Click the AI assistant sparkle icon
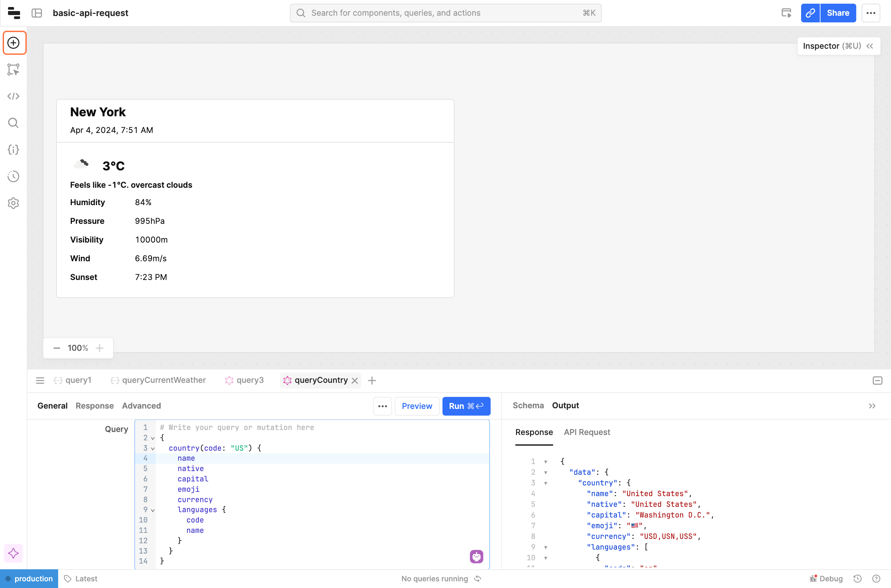This screenshot has width=891, height=588. point(13,553)
